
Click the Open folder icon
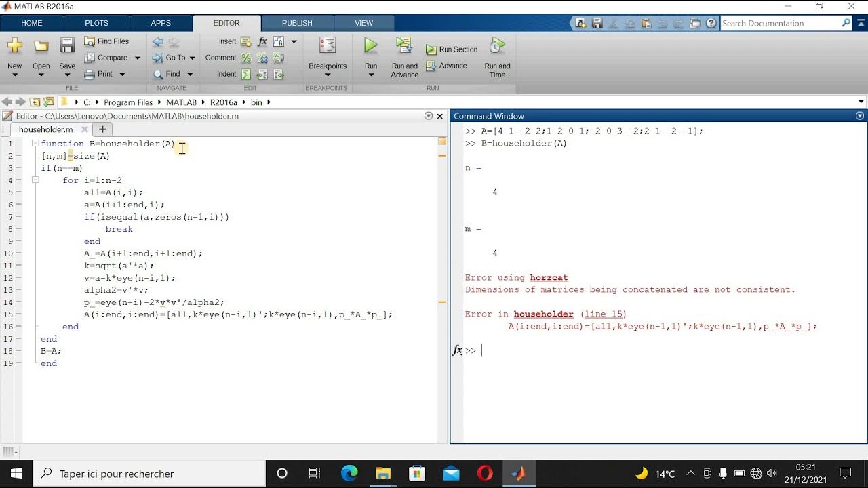41,46
